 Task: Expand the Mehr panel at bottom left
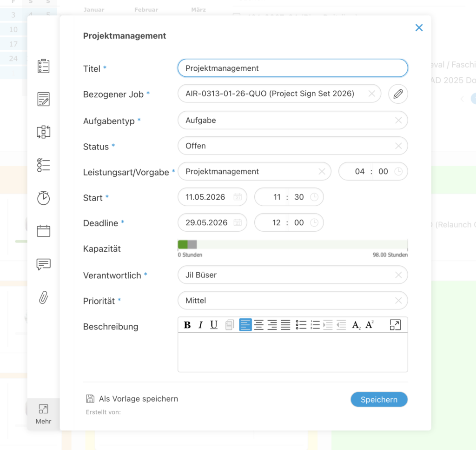point(43,414)
